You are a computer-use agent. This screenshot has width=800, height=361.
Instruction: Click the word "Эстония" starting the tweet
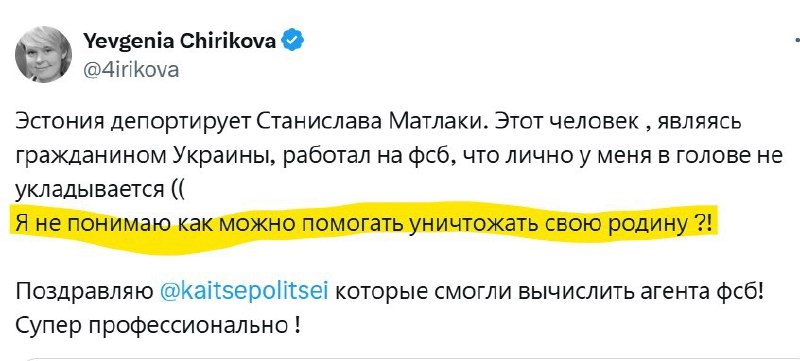(57, 124)
